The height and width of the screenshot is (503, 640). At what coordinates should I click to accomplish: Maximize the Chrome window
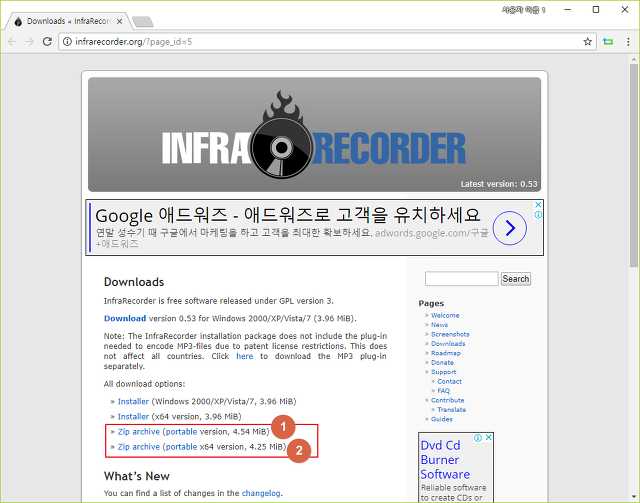[596, 9]
